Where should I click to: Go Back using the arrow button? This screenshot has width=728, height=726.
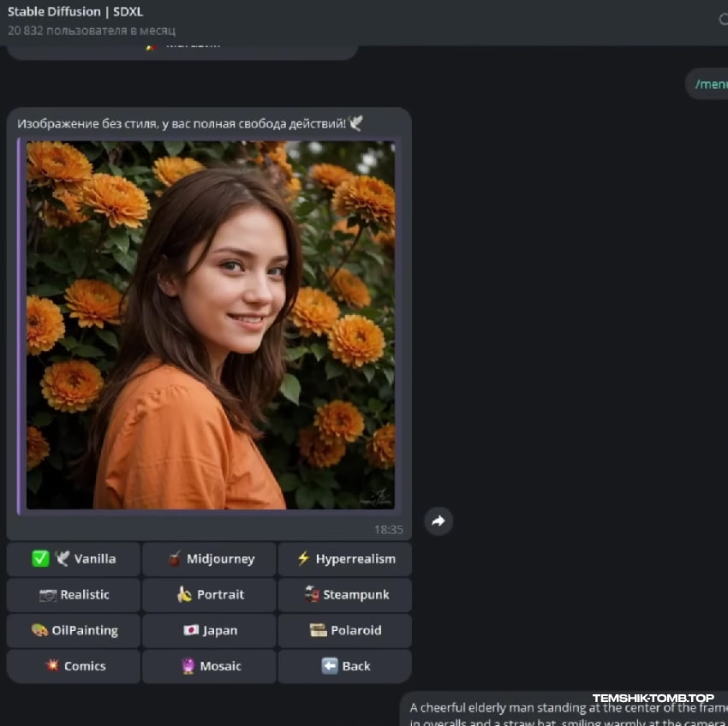(345, 667)
